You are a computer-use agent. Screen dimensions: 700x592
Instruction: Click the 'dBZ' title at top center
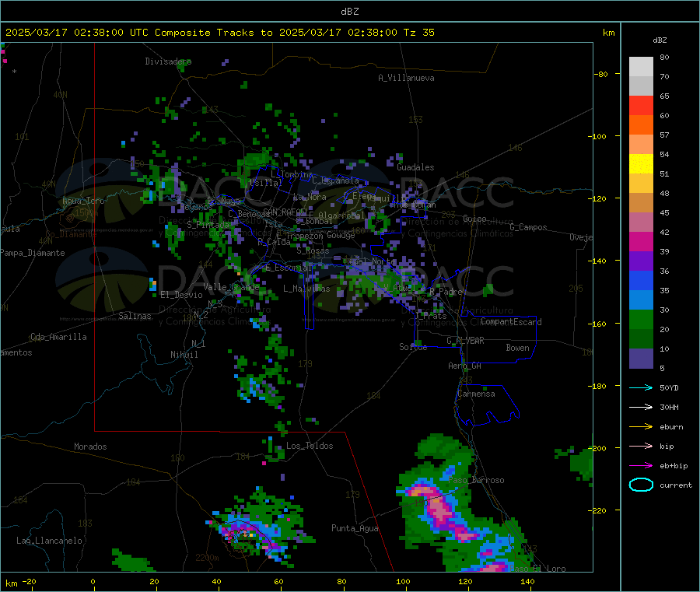coord(349,12)
